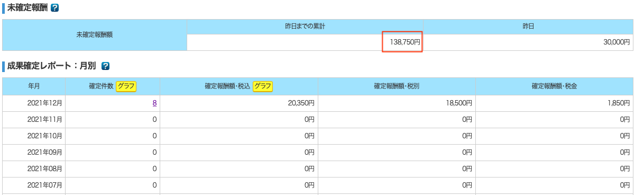Click the 確定報酬額·税別 column header
Viewport: 644px width, 195px height.
(x=397, y=86)
